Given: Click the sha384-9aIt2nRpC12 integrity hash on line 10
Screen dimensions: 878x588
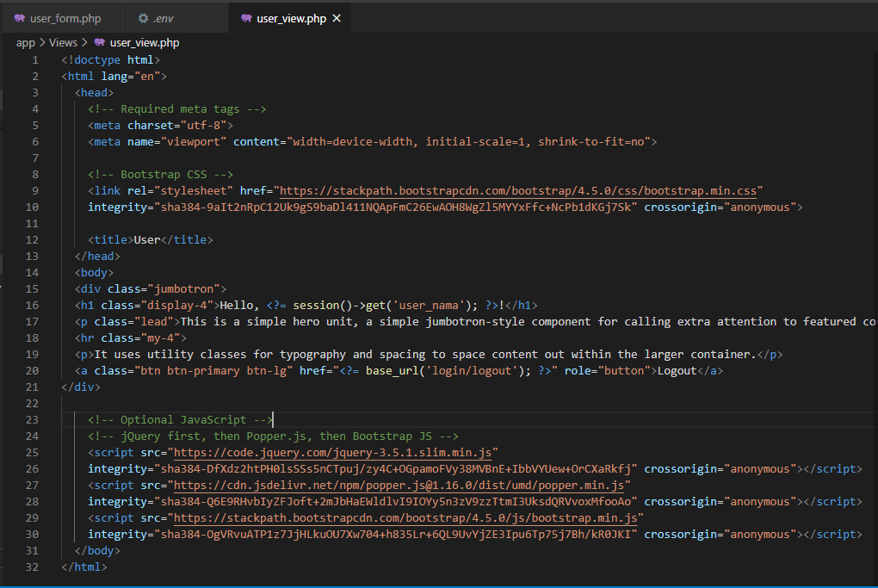Looking at the screenshot, I should [x=395, y=207].
